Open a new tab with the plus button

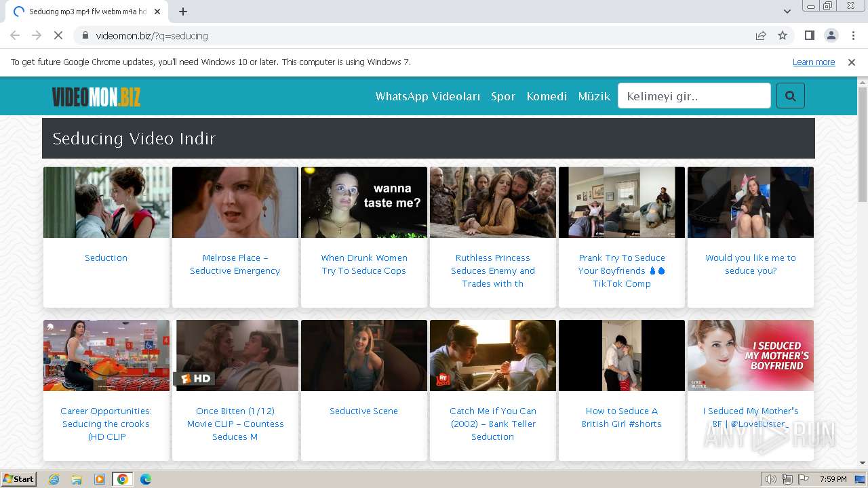[182, 12]
